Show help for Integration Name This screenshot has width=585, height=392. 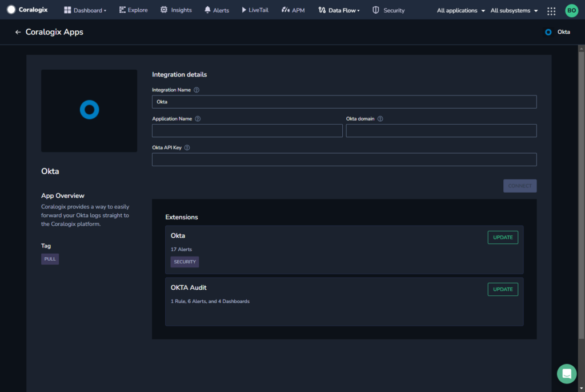tap(197, 90)
